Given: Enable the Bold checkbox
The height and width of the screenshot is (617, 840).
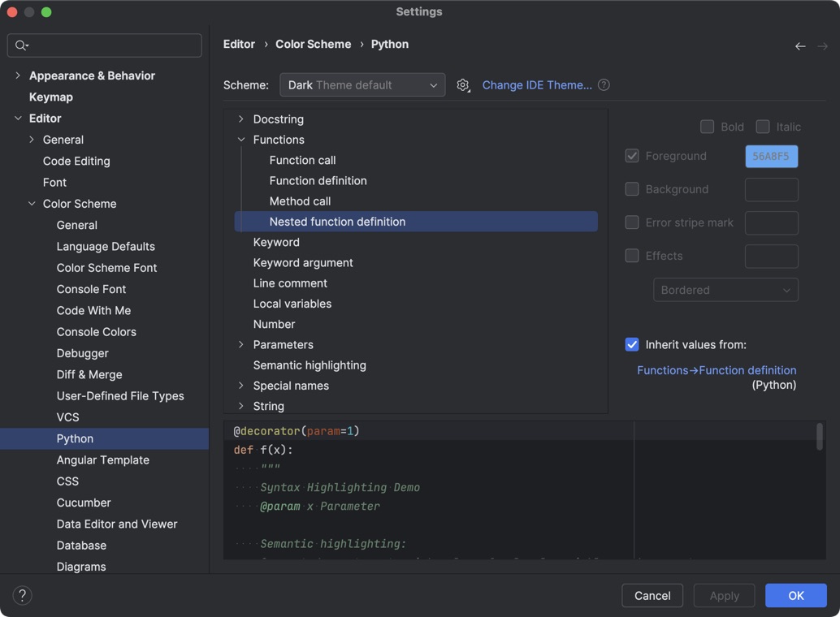Looking at the screenshot, I should click(707, 127).
